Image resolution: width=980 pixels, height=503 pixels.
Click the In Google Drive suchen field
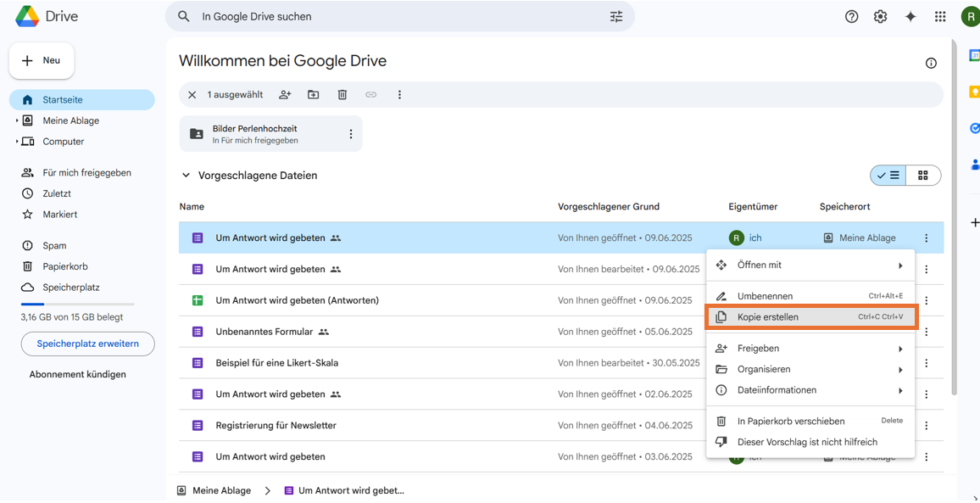pos(398,17)
